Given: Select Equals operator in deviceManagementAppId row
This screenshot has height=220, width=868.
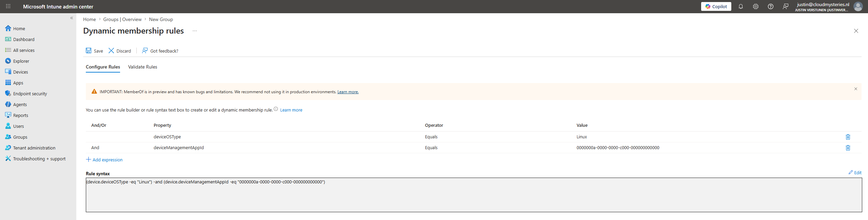Looking at the screenshot, I should click(x=431, y=148).
